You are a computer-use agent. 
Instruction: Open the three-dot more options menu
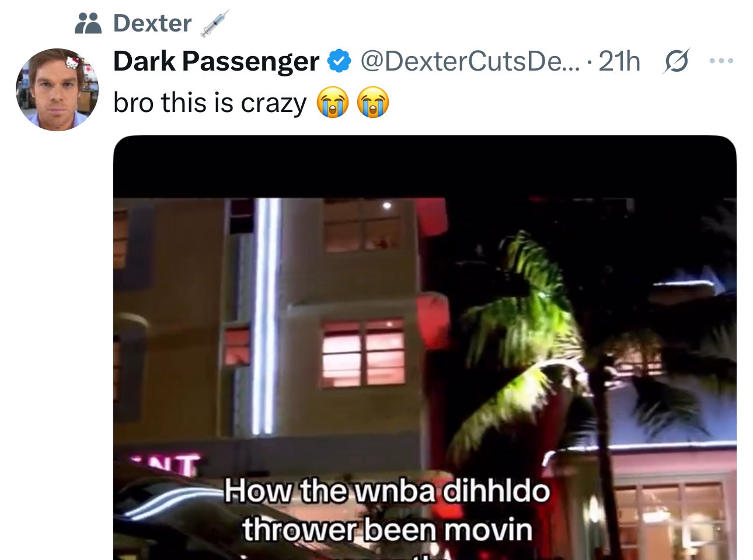(x=721, y=61)
